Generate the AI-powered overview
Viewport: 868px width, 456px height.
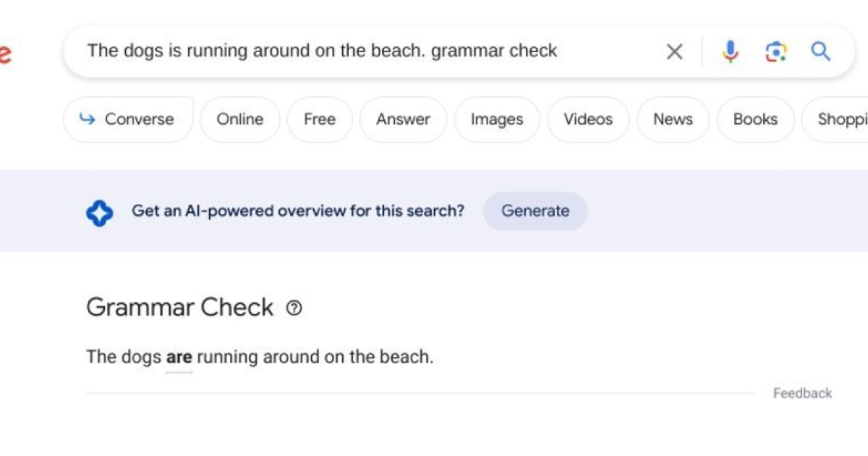click(x=535, y=211)
